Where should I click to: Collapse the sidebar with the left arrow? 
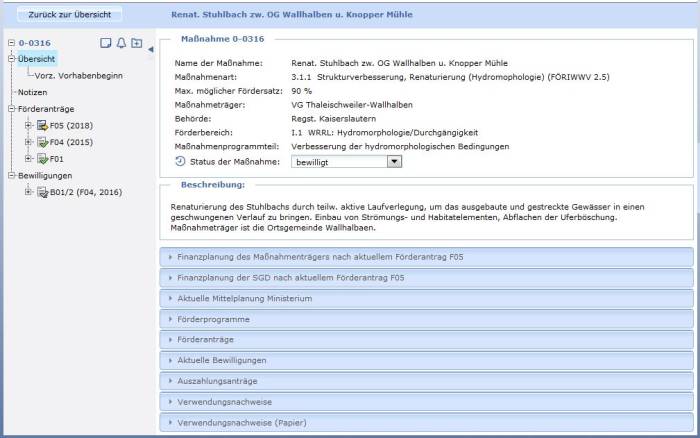point(150,49)
